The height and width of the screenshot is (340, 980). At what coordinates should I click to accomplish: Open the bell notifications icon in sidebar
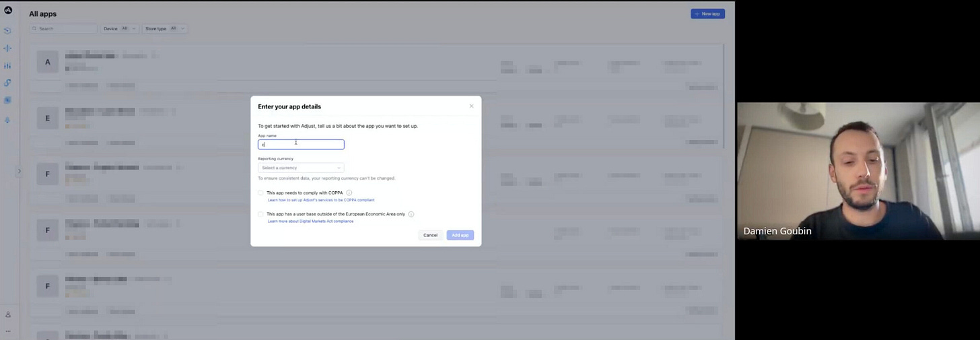[7, 120]
